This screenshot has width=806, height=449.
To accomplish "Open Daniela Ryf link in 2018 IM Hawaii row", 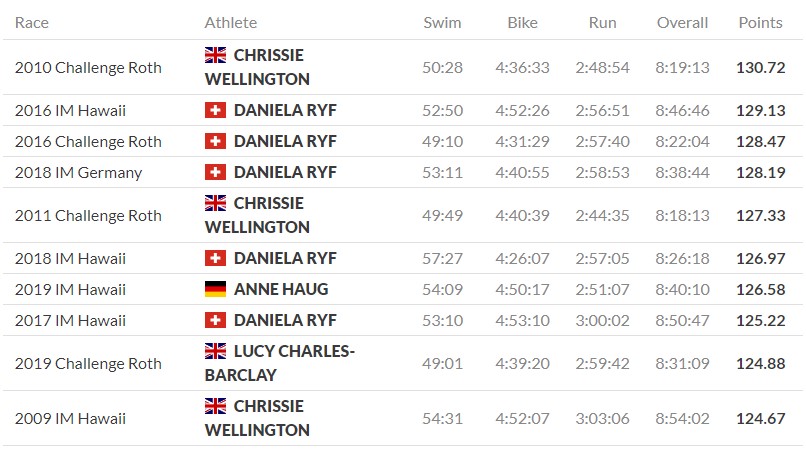I will pyautogui.click(x=285, y=258).
